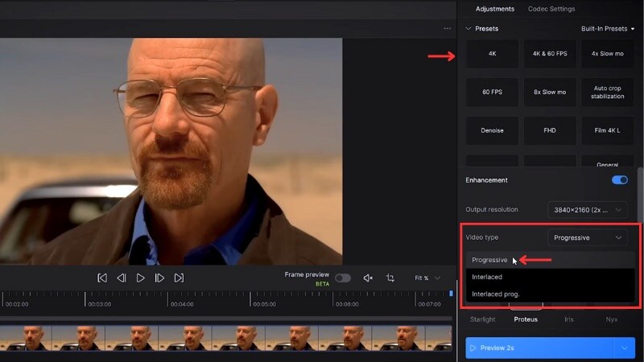Apply the 4K & 60 FPS preset

(x=550, y=54)
